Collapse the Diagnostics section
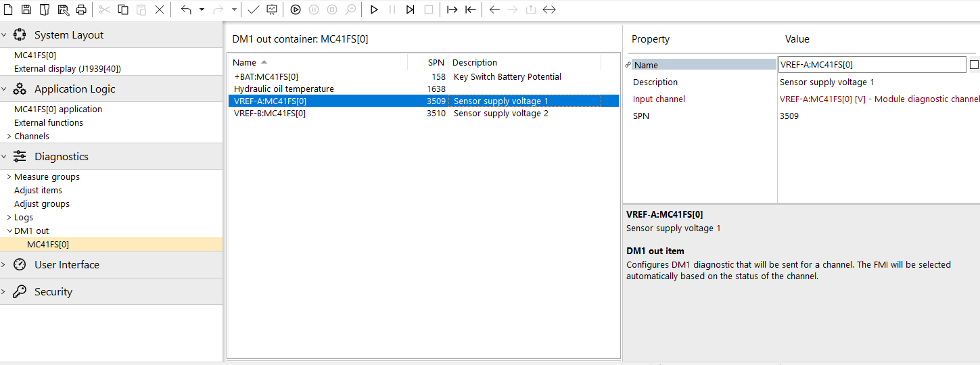Image resolution: width=980 pixels, height=365 pixels. (x=3, y=156)
